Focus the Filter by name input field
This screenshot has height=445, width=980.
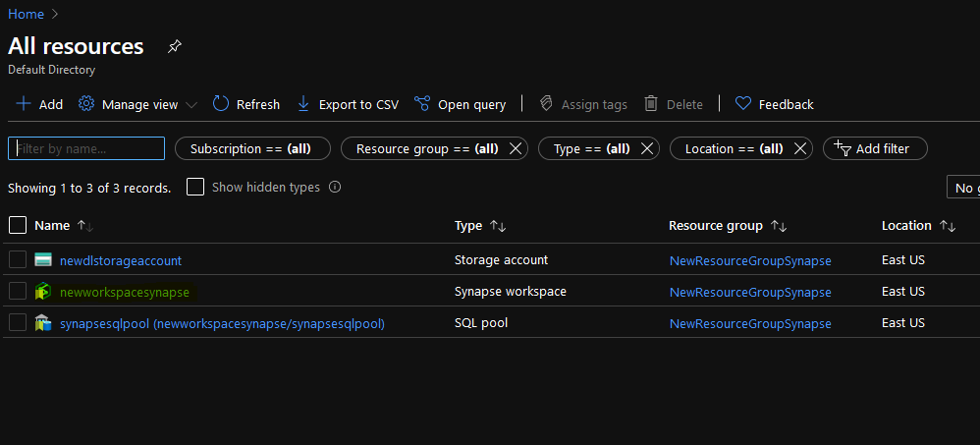pos(86,148)
